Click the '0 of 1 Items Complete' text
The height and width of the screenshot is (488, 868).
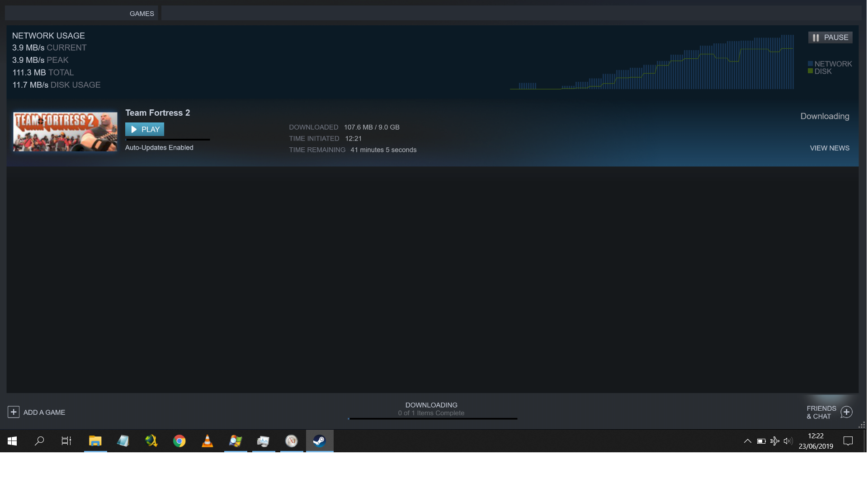click(x=431, y=413)
